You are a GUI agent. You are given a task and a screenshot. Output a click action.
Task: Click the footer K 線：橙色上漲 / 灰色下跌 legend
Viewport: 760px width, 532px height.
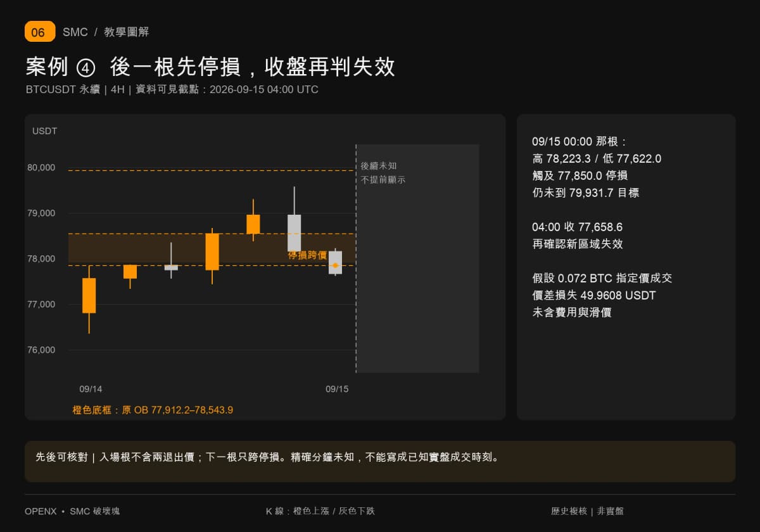coord(320,511)
